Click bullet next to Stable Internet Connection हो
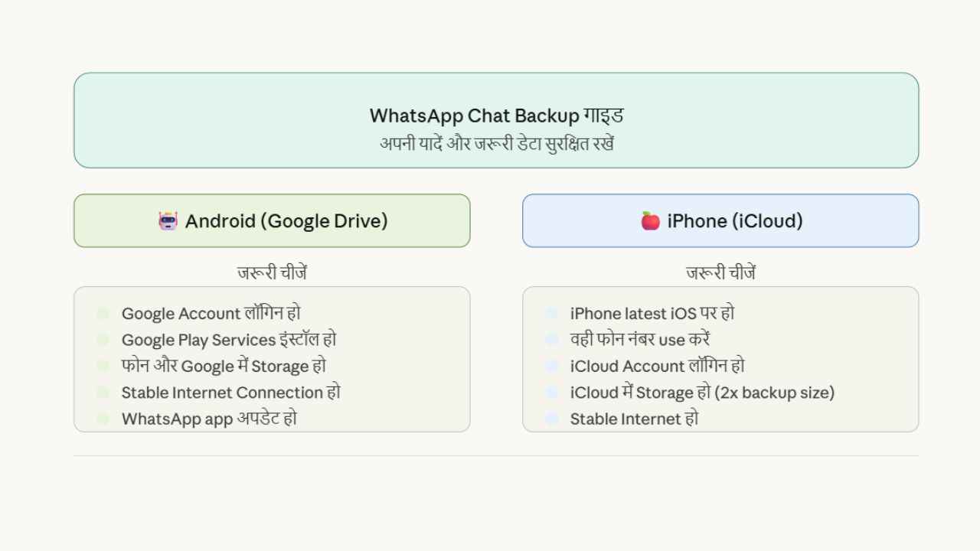Image resolution: width=980 pixels, height=551 pixels. pyautogui.click(x=103, y=393)
